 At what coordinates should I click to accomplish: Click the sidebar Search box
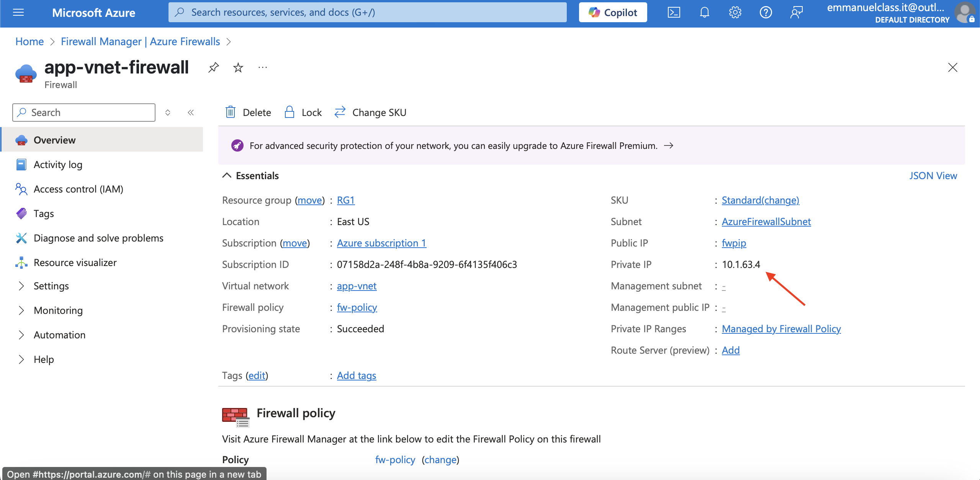[84, 113]
